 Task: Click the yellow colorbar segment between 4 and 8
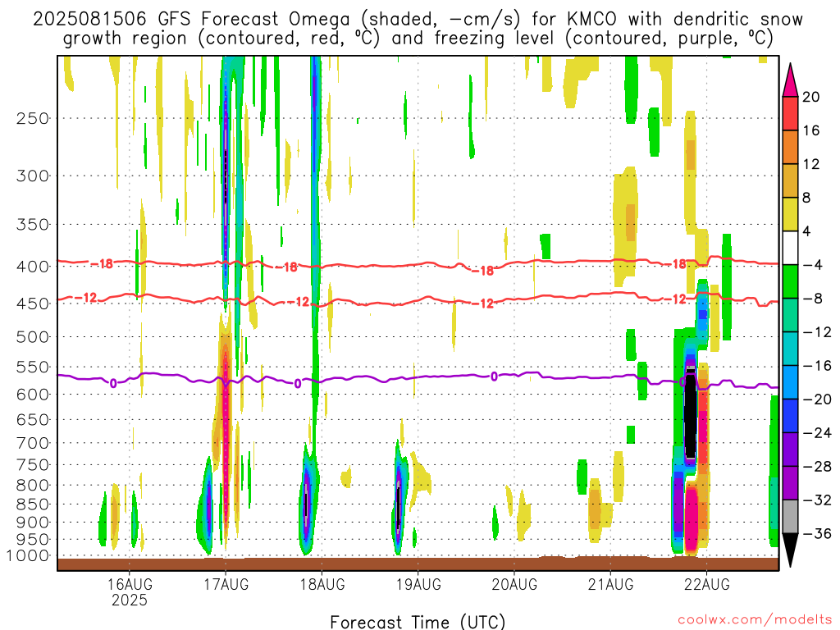tap(790, 215)
